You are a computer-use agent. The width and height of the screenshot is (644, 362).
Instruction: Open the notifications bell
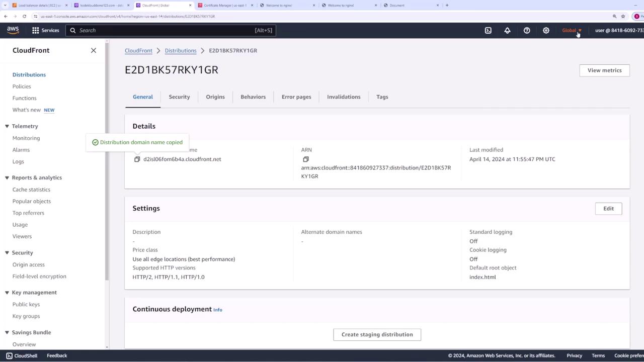coord(507,30)
